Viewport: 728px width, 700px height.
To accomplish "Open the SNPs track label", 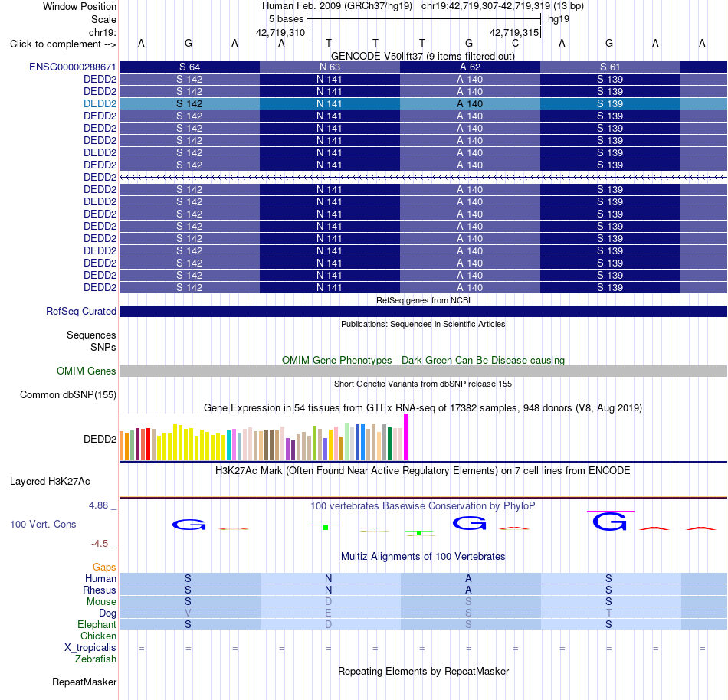I will point(103,347).
